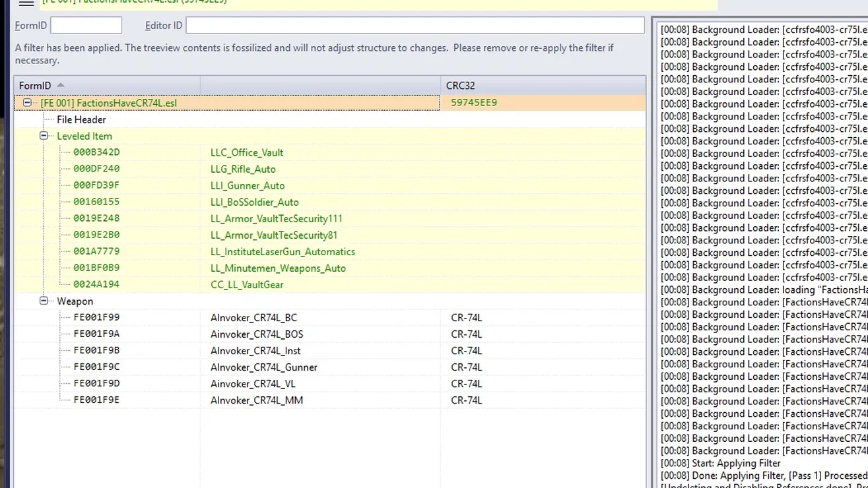The width and height of the screenshot is (868, 488).
Task: Click the 'Start: Applying Filter' log line
Action: point(721,463)
